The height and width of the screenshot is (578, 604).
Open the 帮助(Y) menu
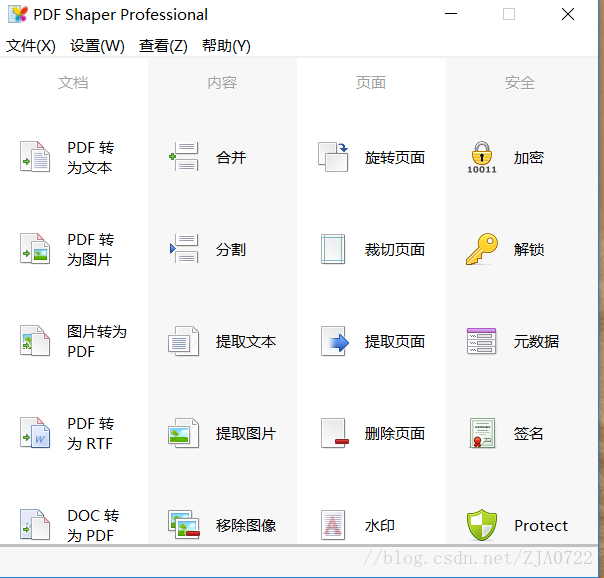(x=226, y=46)
